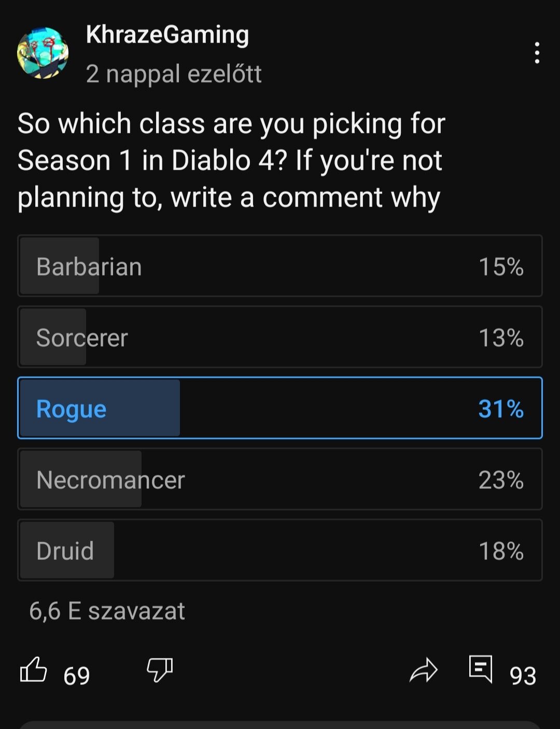The height and width of the screenshot is (729, 560).
Task: Vote for the Barbarian option
Action: tap(280, 266)
